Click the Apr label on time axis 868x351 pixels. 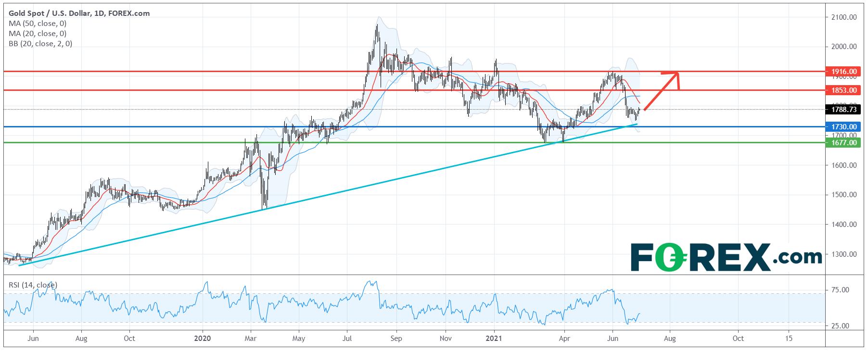(564, 338)
